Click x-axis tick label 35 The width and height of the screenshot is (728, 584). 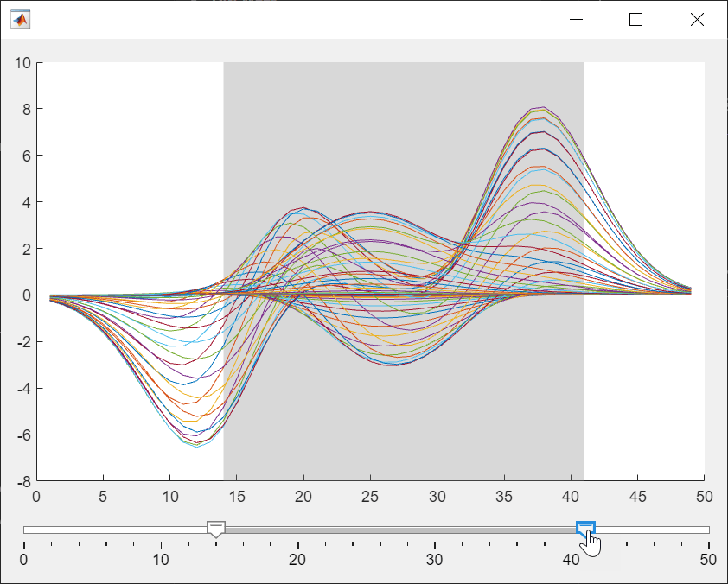coord(504,497)
